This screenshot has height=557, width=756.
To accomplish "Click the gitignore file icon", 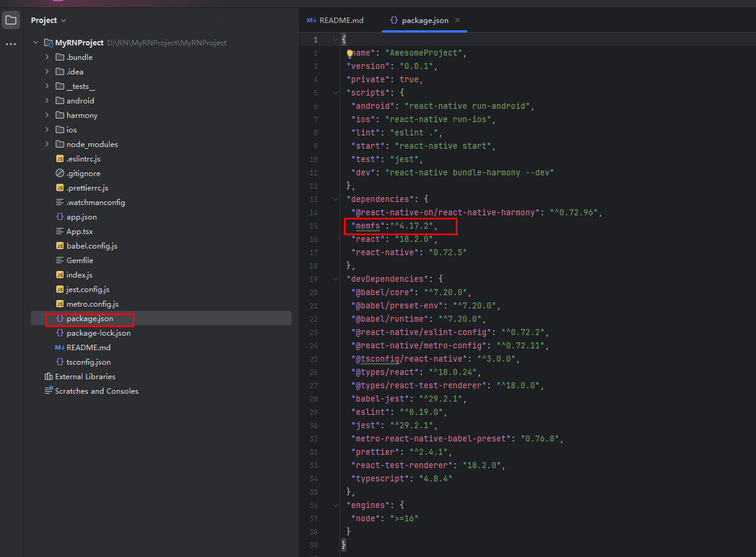I will point(60,174).
